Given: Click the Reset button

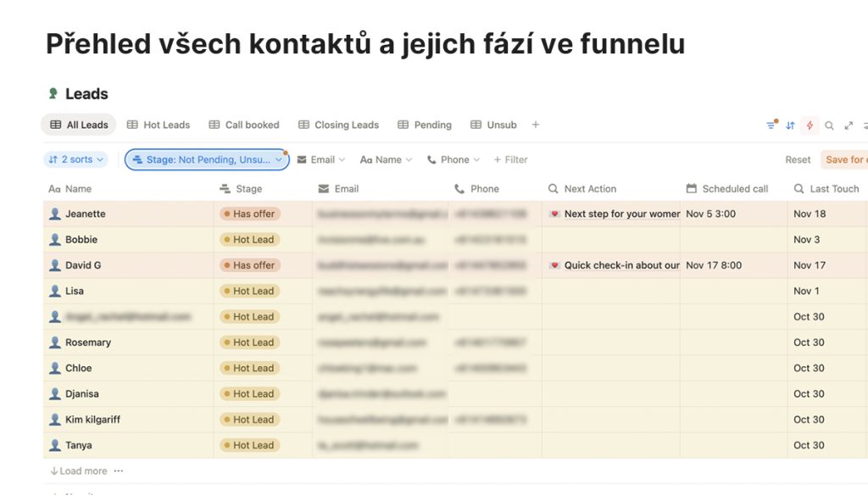Looking at the screenshot, I should [798, 159].
